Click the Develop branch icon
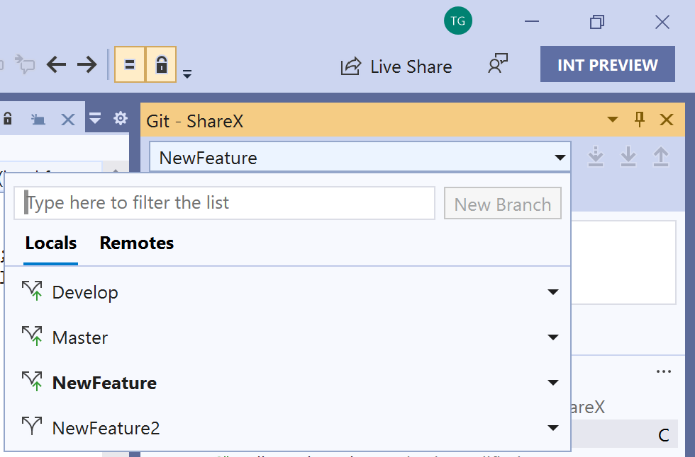695x457 pixels. point(32,291)
